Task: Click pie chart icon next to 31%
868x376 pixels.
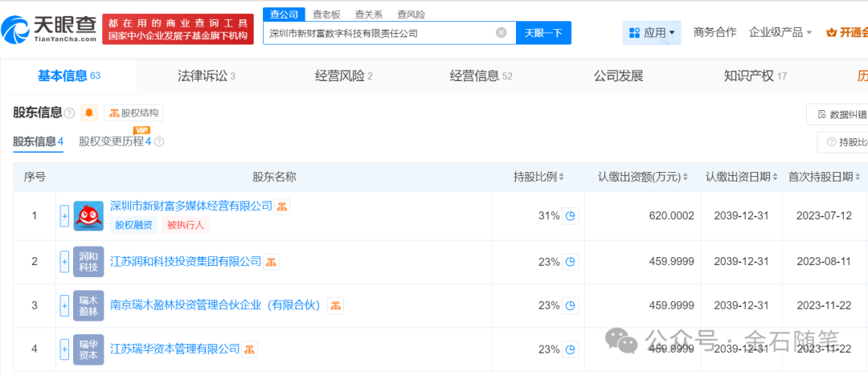Action: [x=571, y=216]
